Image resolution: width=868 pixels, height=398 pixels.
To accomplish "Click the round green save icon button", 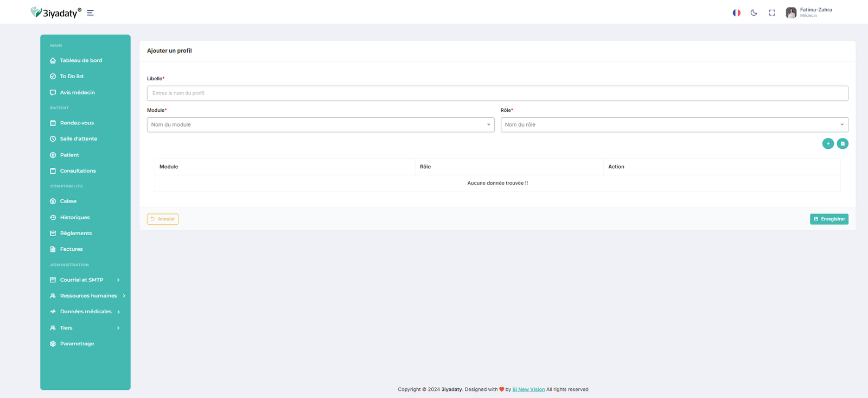I will click(x=843, y=143).
